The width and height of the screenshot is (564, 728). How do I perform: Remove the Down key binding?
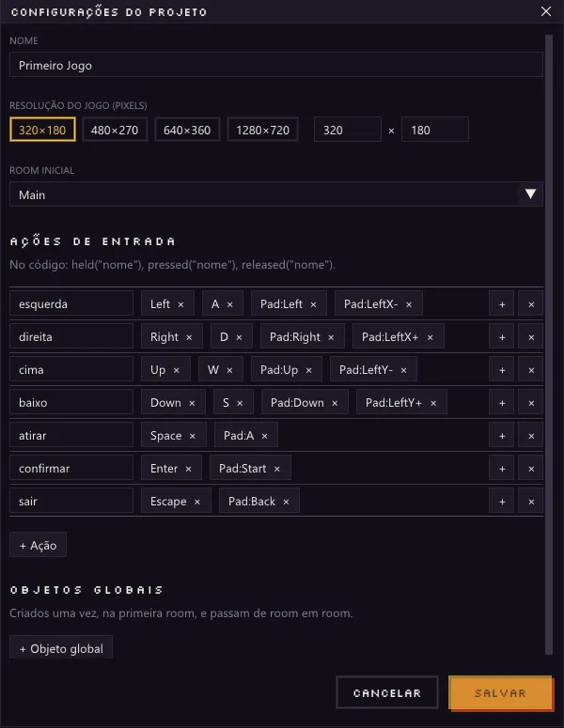click(x=192, y=404)
